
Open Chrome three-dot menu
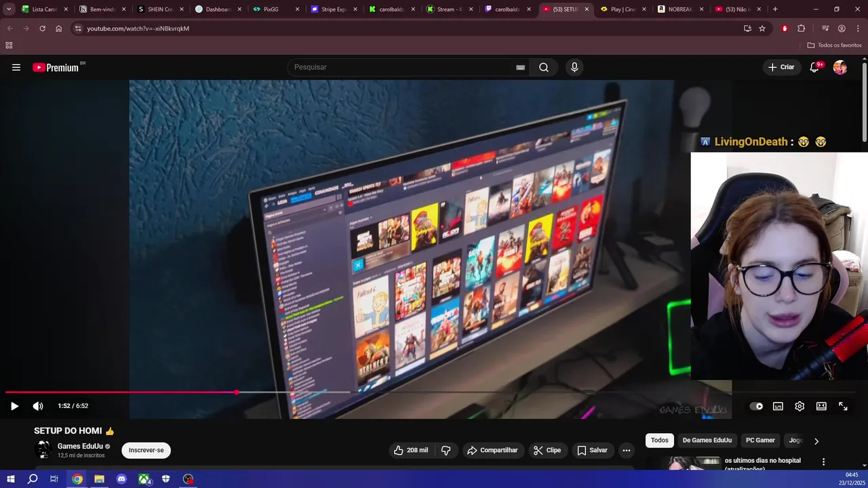pos(858,28)
